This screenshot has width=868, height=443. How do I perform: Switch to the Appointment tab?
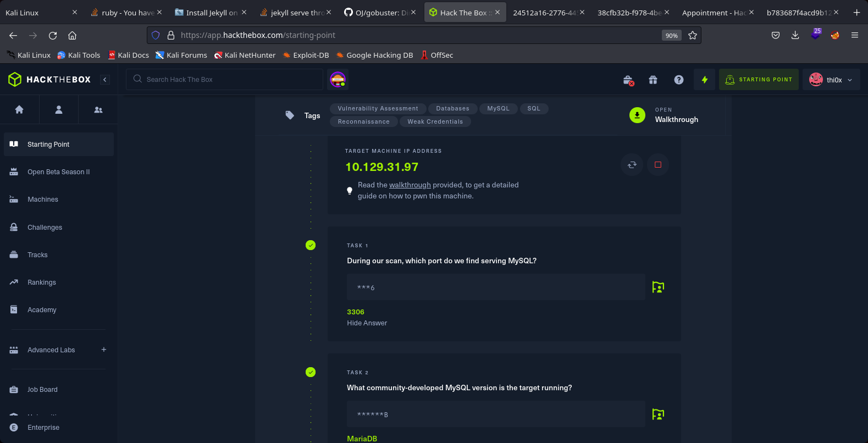tap(718, 13)
